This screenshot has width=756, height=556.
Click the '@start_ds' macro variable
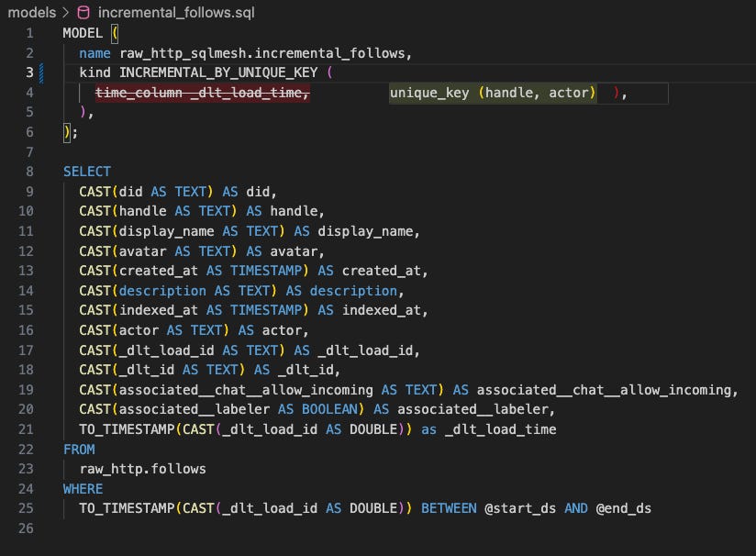coord(520,508)
